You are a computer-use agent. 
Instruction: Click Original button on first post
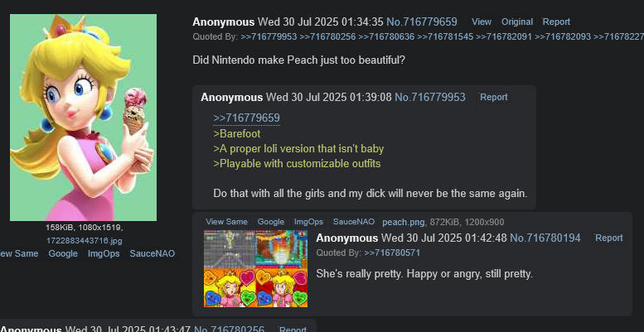pos(517,22)
